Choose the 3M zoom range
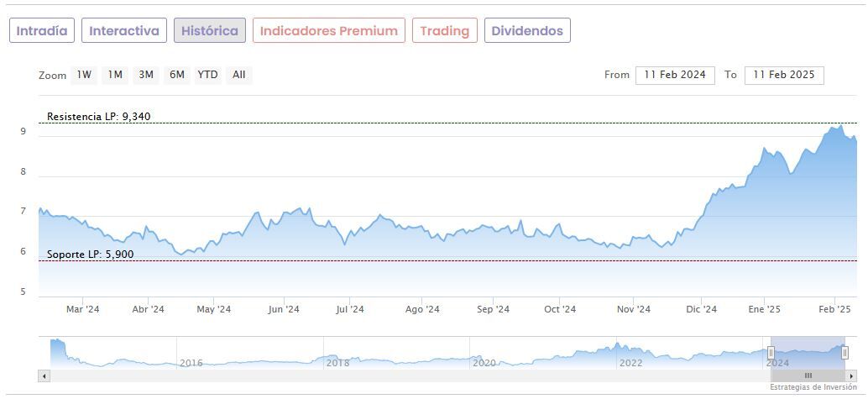Viewport: 868px width, 399px height. click(146, 75)
